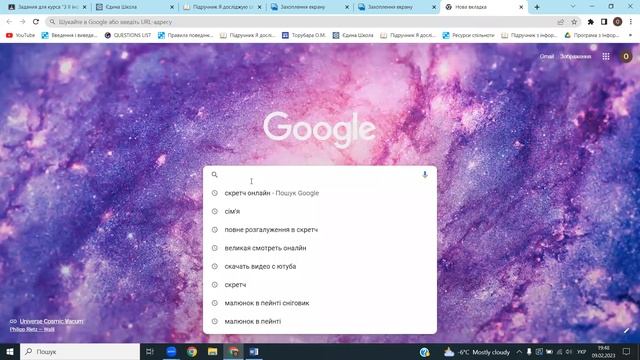Open the volume speaker tray icon
Viewport: 640px width, 360px height.
coord(569,352)
